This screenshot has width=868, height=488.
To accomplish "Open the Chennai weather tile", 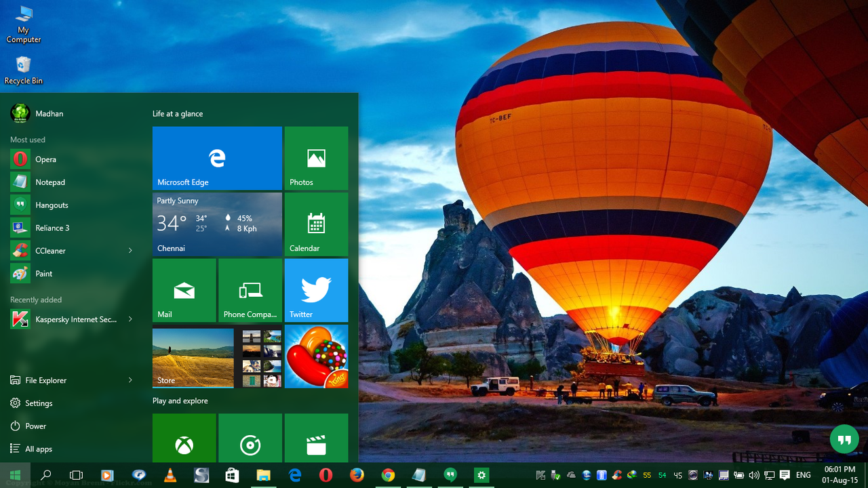I will (217, 224).
